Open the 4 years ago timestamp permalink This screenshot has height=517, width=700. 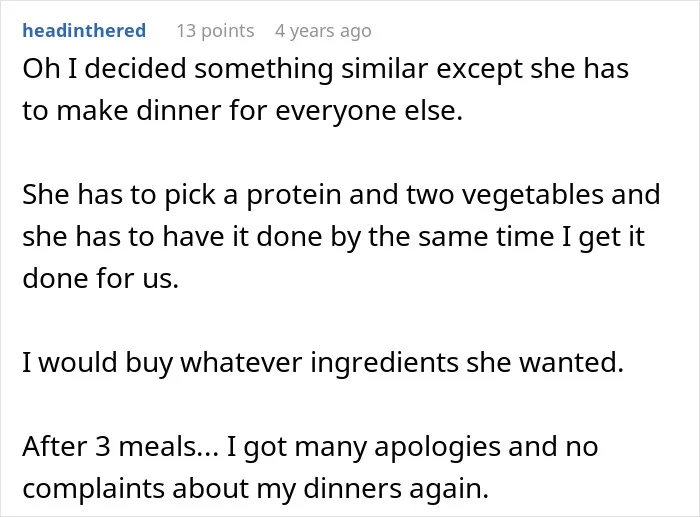click(x=323, y=31)
